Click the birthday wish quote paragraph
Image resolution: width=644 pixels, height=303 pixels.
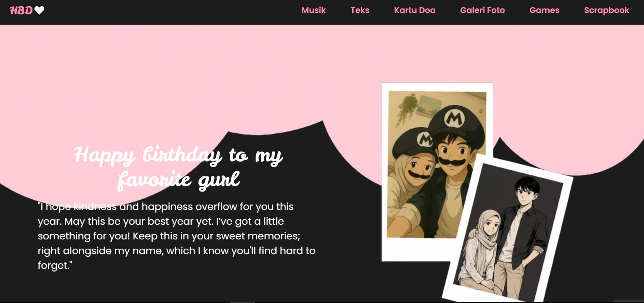tap(176, 236)
